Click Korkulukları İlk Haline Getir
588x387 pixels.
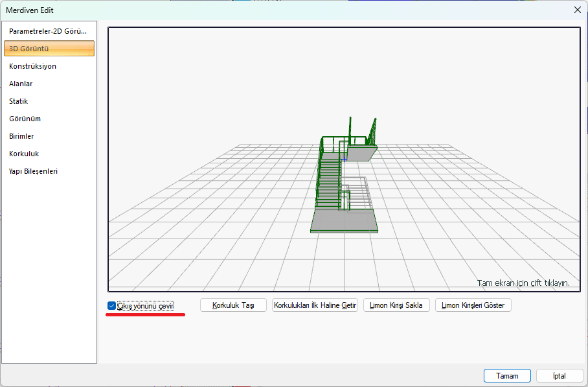[315, 305]
